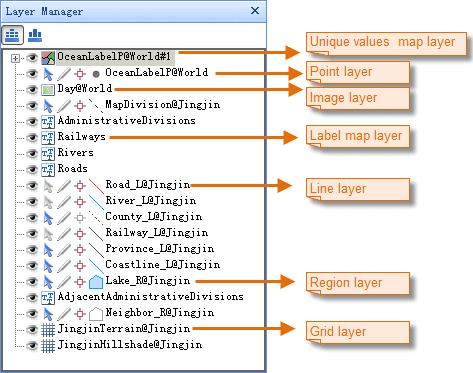Toggle editable pencil for Coastline_L@Jingjin
This screenshot has height=373, width=473.
click(64, 266)
